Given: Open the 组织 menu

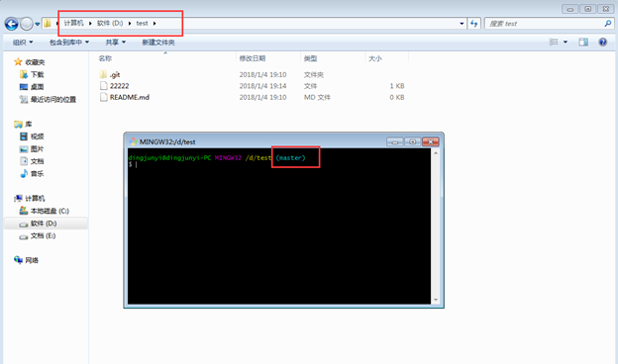Looking at the screenshot, I should (23, 43).
